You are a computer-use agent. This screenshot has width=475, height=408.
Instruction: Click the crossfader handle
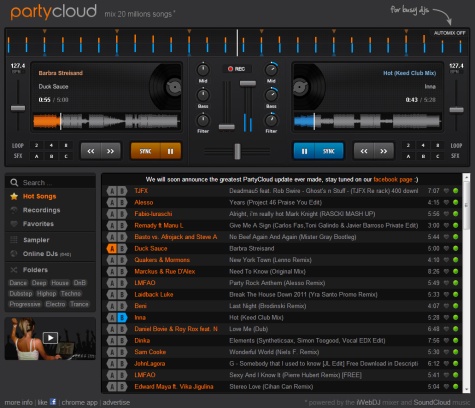tap(237, 151)
